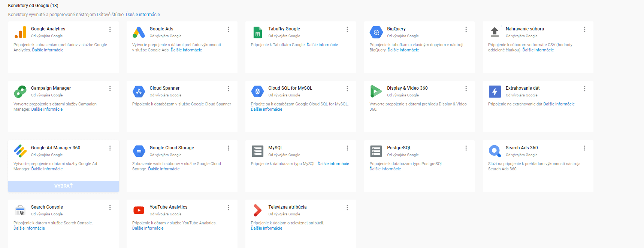Open MySQL Ďalšie informácie link
This screenshot has width=644, height=248.
click(333, 164)
